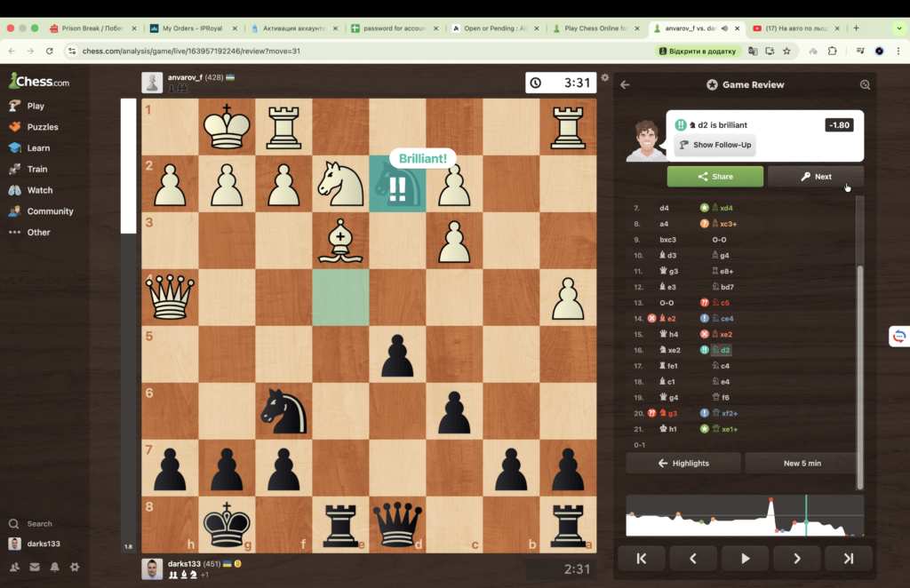Click the evaluation bar beside the board

128,325
